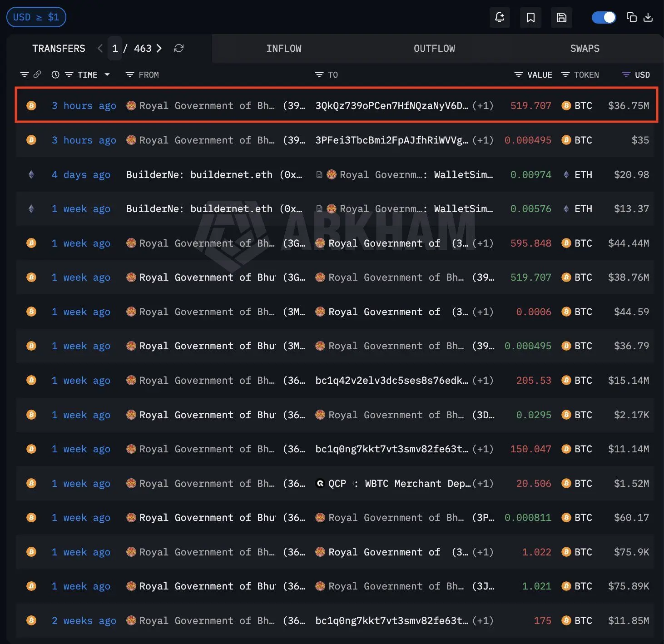Save the current filter with the save icon
Screen dimensions: 664x644
click(x=561, y=17)
